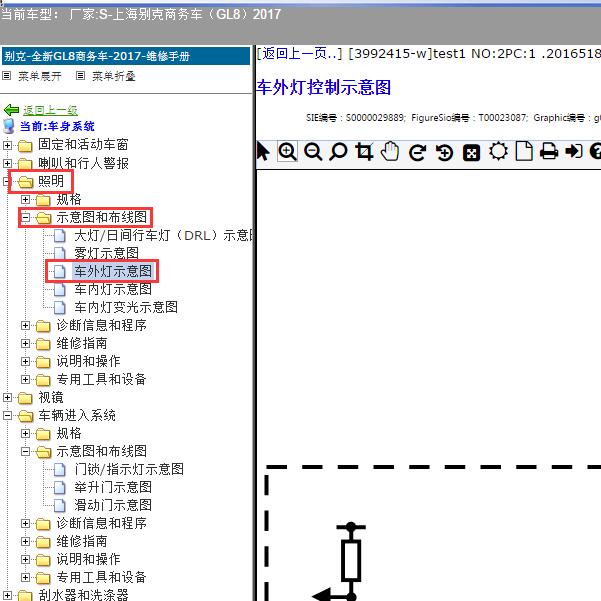Viewport: 601px width, 601px height.
Task: Click the fit-to-window expand icon
Action: [x=471, y=153]
